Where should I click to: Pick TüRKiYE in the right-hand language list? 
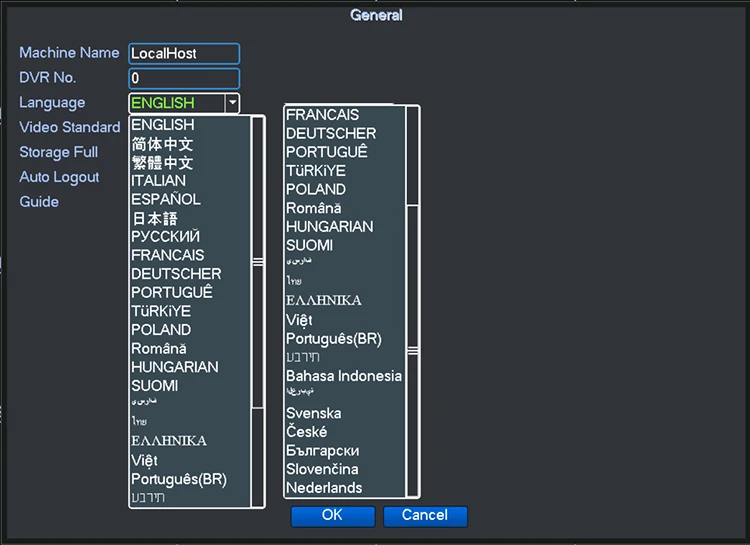(x=344, y=171)
